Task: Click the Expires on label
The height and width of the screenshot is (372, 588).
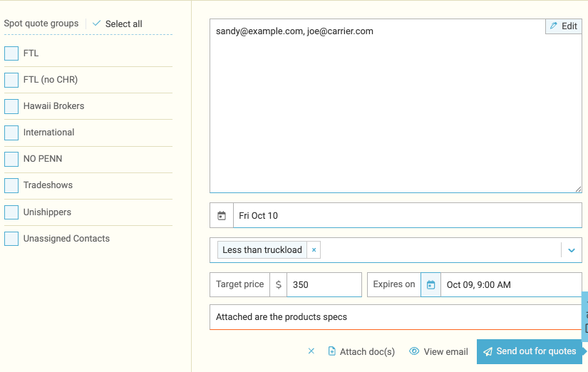Action: pos(394,284)
